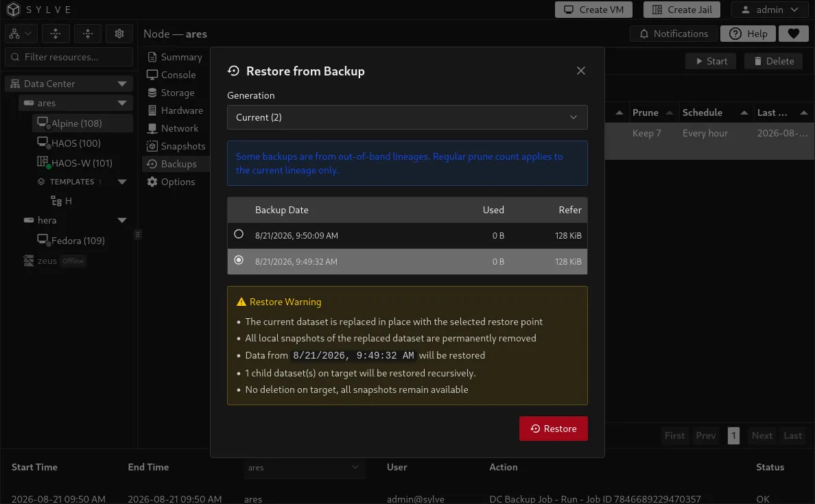Open the sidebar settings gear icon
The image size is (815, 504).
click(119, 34)
